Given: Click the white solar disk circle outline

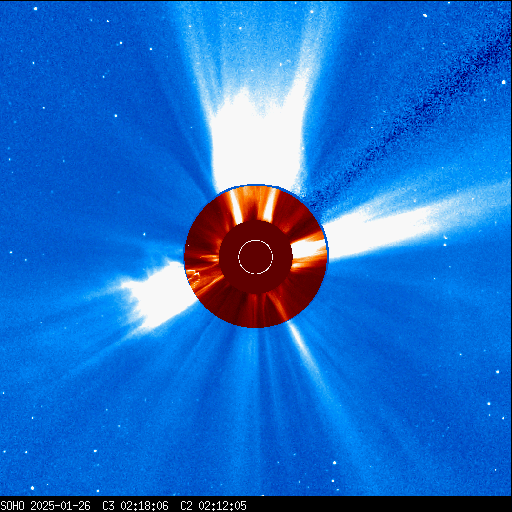Looking at the screenshot, I should [x=256, y=257].
